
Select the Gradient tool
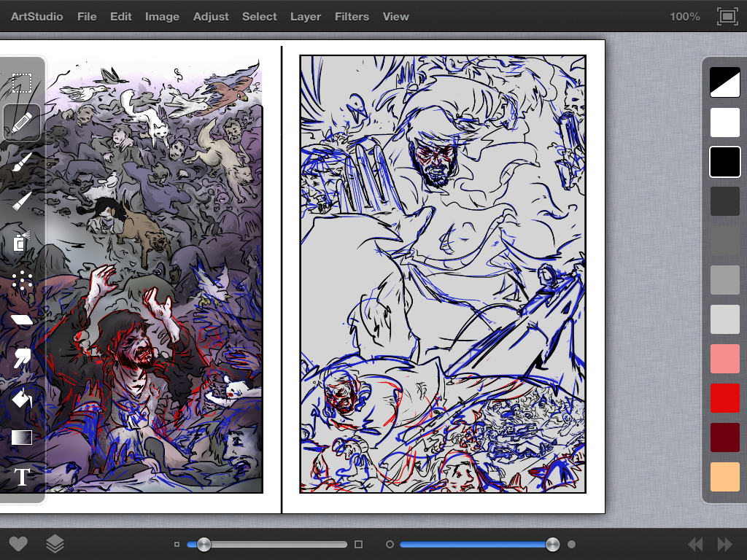tap(21, 437)
